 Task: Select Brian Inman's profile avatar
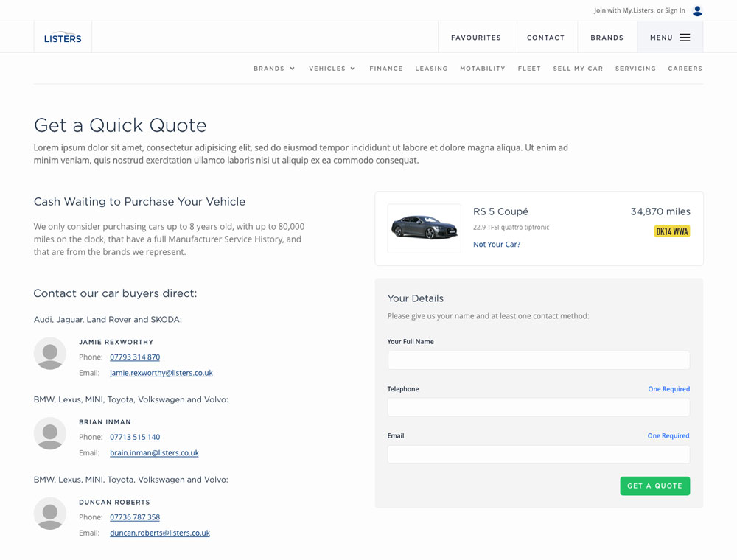tap(49, 434)
